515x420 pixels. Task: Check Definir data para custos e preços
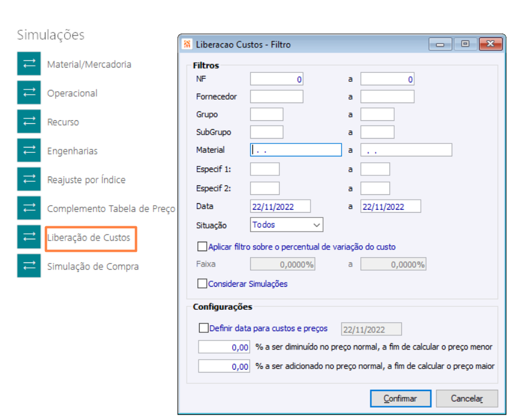pos(204,328)
